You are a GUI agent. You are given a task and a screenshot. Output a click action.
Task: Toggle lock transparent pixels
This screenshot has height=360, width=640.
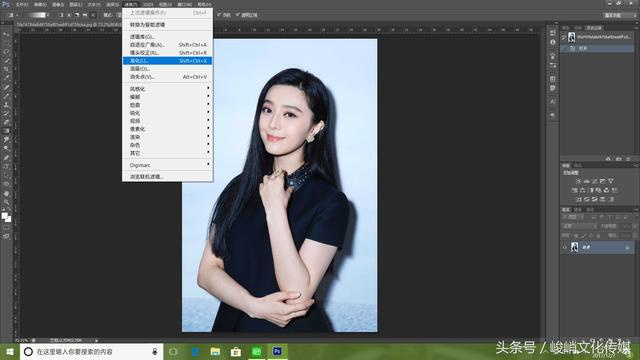pyautogui.click(x=576, y=236)
